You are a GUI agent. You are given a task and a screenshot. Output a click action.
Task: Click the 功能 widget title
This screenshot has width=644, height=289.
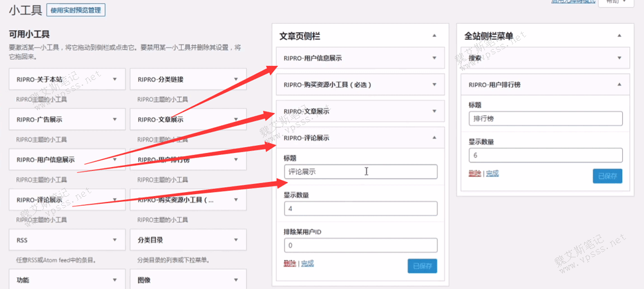(23, 280)
